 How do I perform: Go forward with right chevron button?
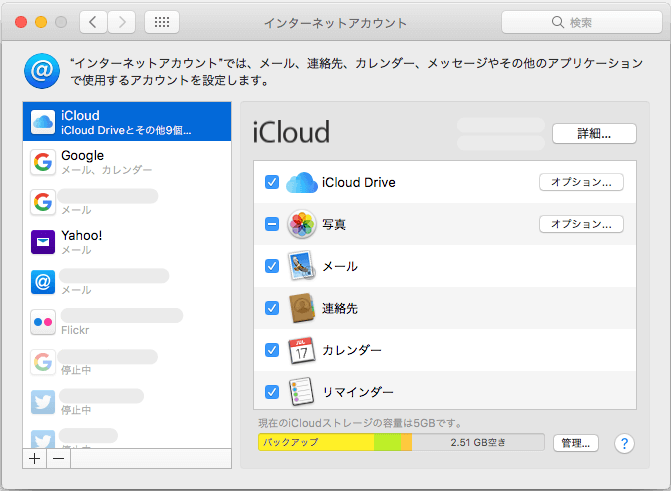point(122,22)
